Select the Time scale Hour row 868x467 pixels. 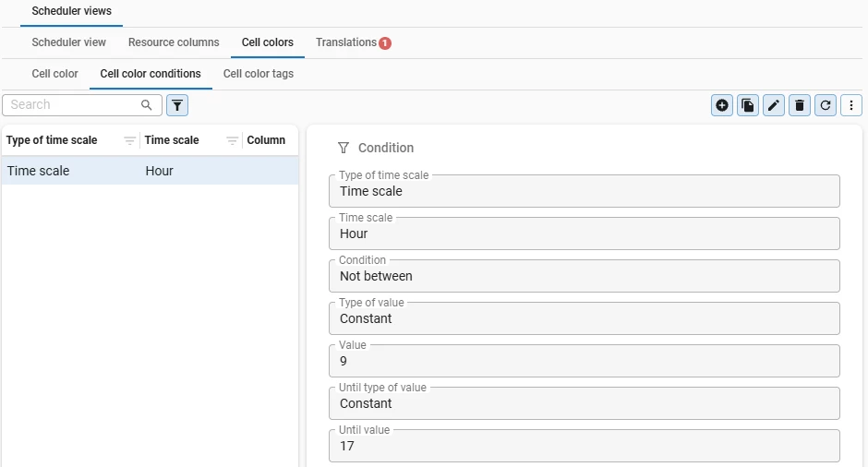point(150,171)
